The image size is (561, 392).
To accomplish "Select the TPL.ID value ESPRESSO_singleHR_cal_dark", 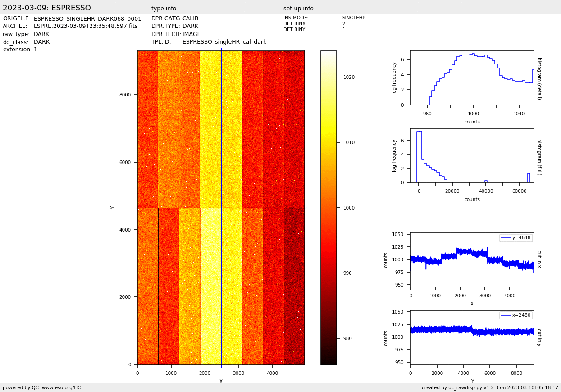I will (224, 42).
